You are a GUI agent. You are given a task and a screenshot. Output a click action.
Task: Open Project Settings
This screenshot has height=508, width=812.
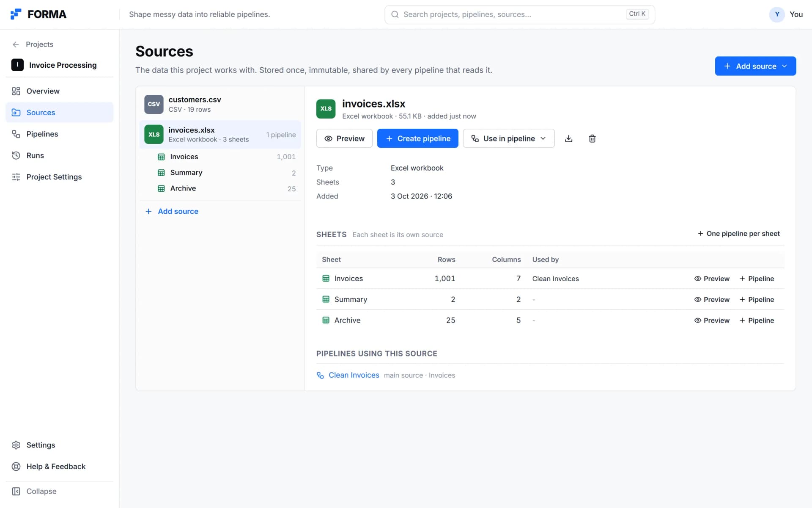coord(59,177)
